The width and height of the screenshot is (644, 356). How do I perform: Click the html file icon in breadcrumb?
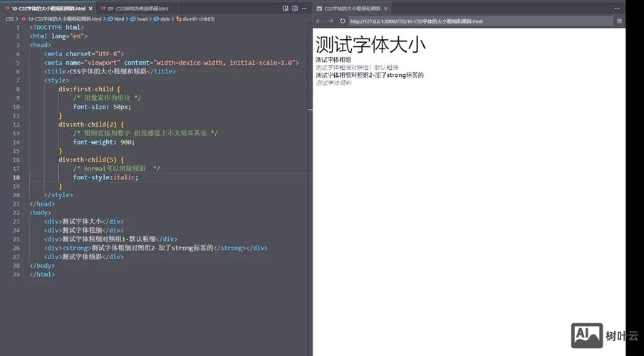pos(24,19)
